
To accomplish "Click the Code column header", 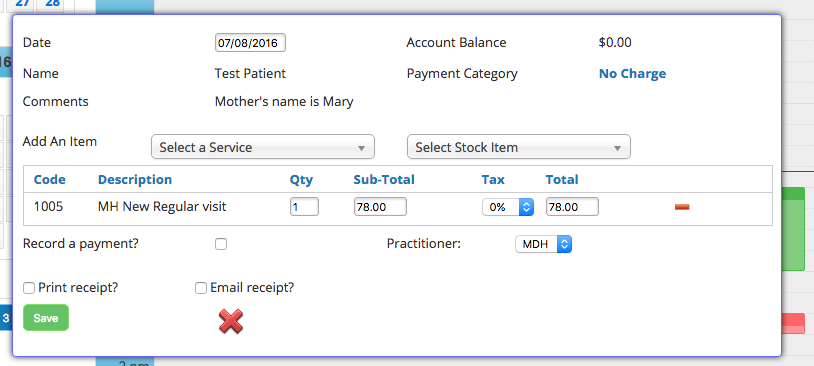I will point(50,180).
